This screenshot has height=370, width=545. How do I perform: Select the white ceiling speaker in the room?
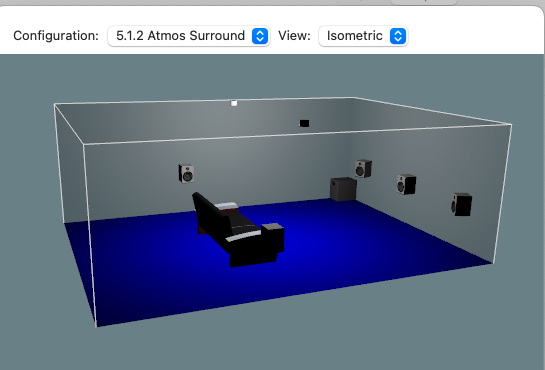(234, 103)
